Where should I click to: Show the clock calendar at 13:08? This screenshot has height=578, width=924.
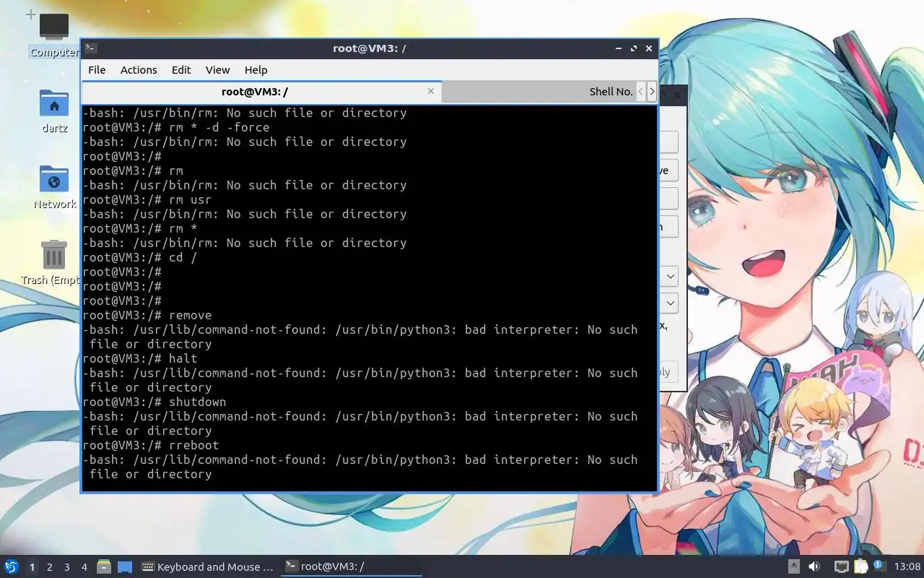[907, 566]
